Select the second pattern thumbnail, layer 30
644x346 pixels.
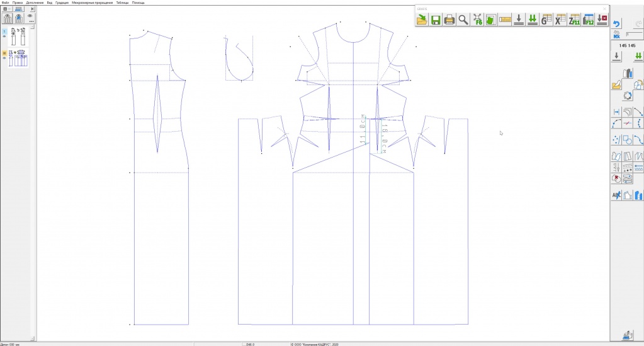[x=18, y=57]
